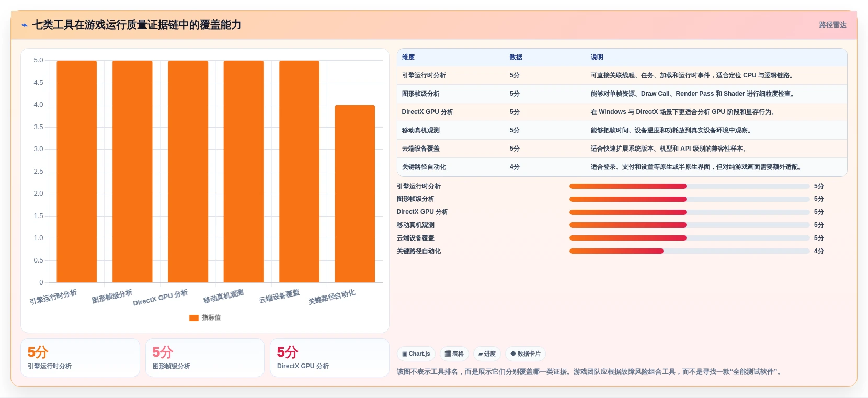Click the grid icon of the 表格 chip
Viewport: 868px width, 398px height.
[448, 354]
